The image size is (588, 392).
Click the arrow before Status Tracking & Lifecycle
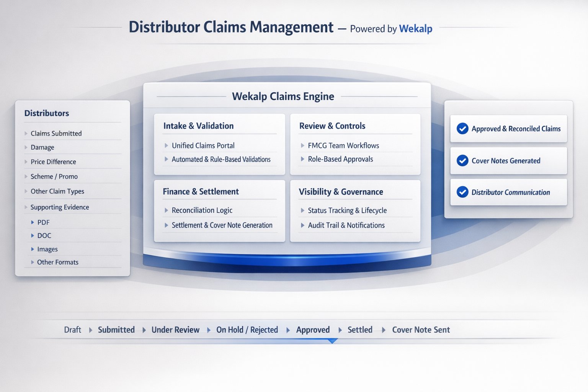point(302,210)
